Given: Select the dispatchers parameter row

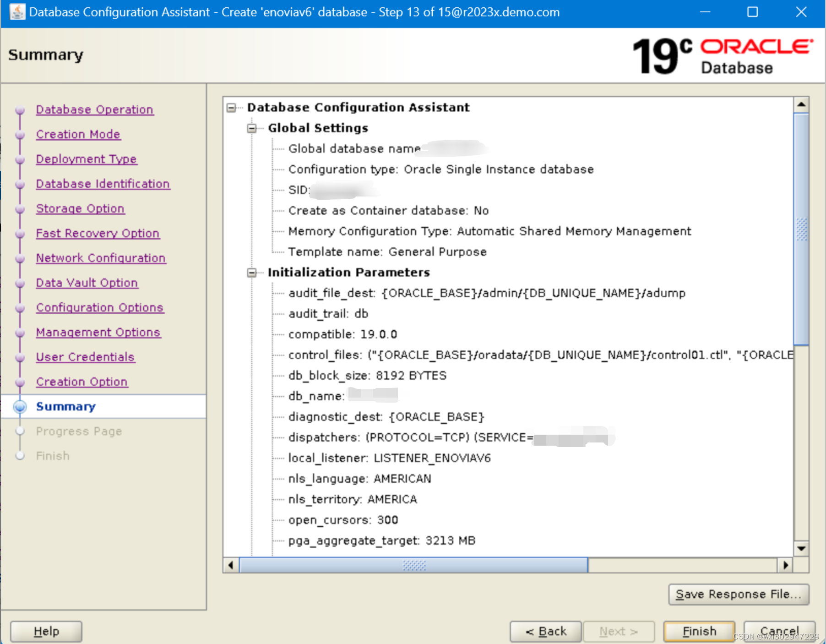Looking at the screenshot, I should click(x=451, y=437).
